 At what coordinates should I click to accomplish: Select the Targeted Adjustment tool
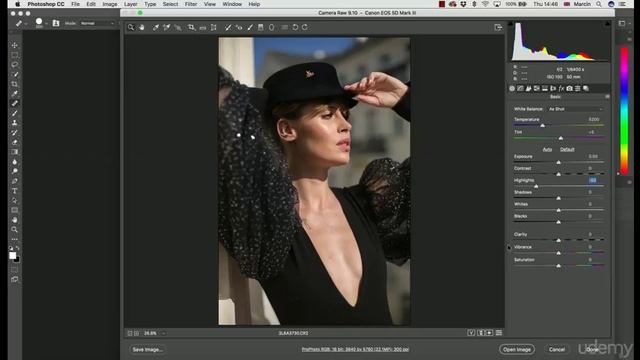pyautogui.click(x=178, y=27)
